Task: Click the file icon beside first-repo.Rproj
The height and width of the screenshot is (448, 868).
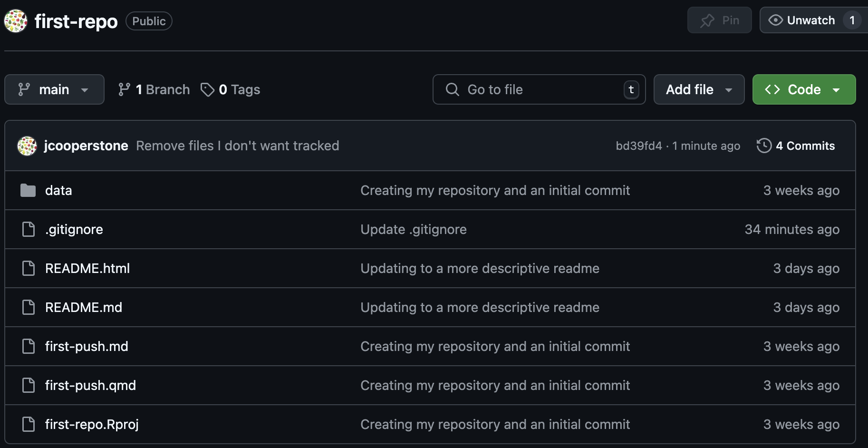Action: tap(29, 424)
